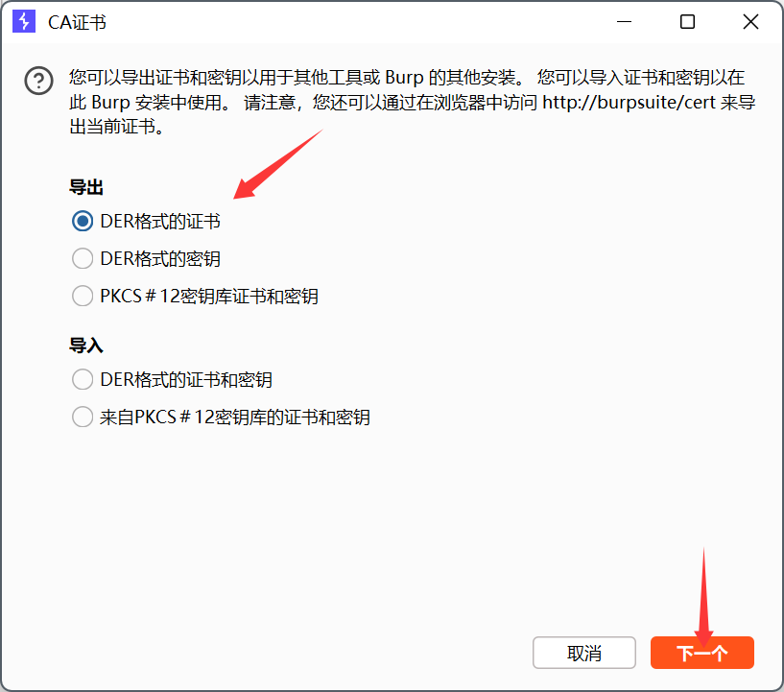This screenshot has width=784, height=692.
Task: Maximize the CA证书 window
Action: [x=687, y=22]
